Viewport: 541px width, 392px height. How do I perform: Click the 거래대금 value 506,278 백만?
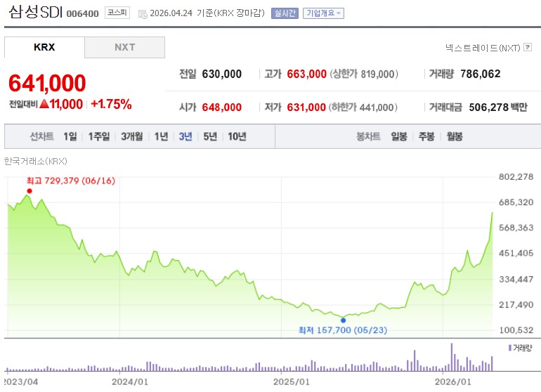click(x=498, y=107)
